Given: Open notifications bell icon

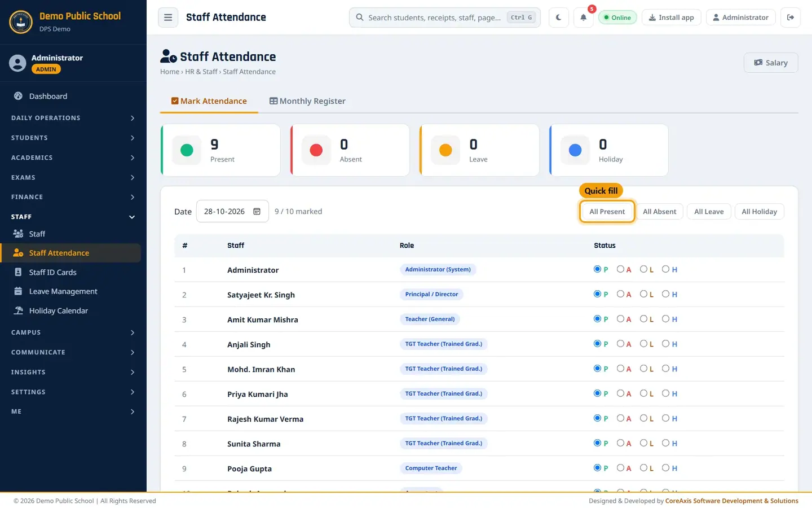Looking at the screenshot, I should [584, 17].
